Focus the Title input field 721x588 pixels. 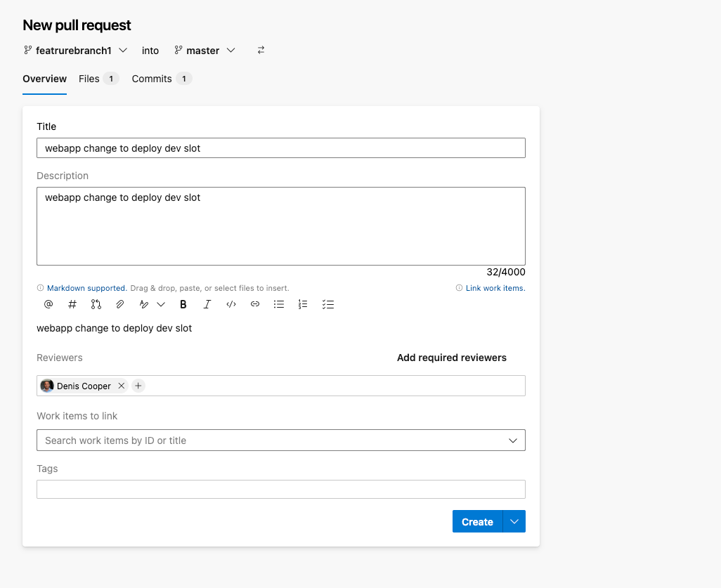(281, 148)
